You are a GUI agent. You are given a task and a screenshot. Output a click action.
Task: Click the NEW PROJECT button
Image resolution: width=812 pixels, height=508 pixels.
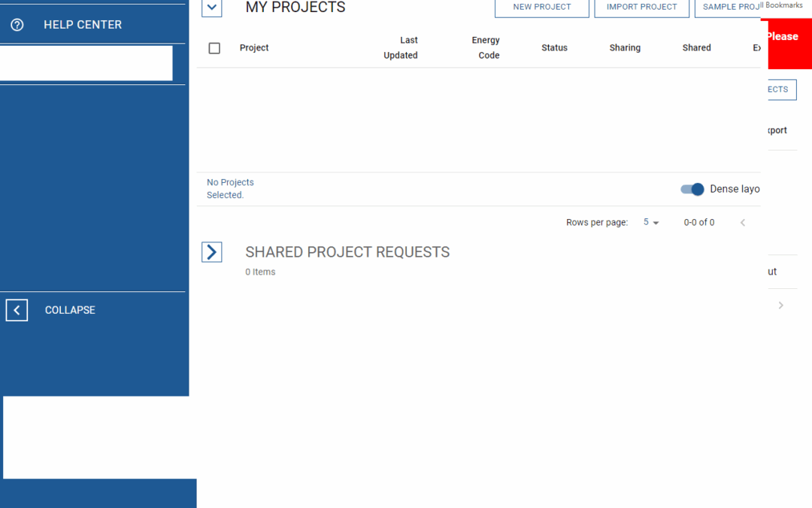[x=541, y=8]
